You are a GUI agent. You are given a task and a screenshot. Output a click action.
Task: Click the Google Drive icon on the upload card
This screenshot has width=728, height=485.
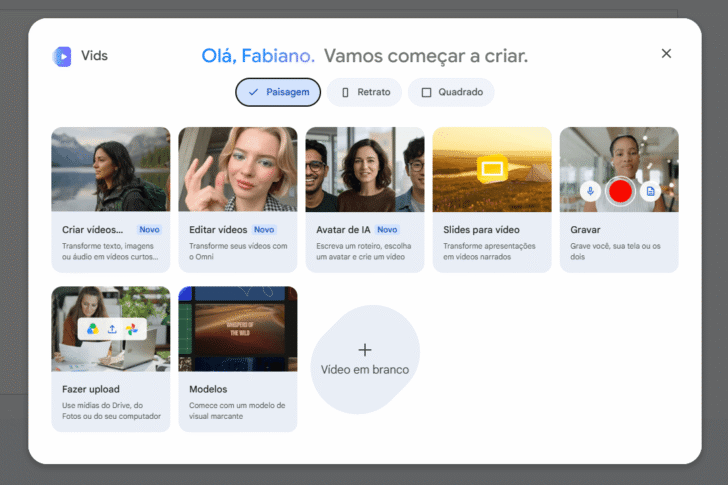(x=92, y=329)
